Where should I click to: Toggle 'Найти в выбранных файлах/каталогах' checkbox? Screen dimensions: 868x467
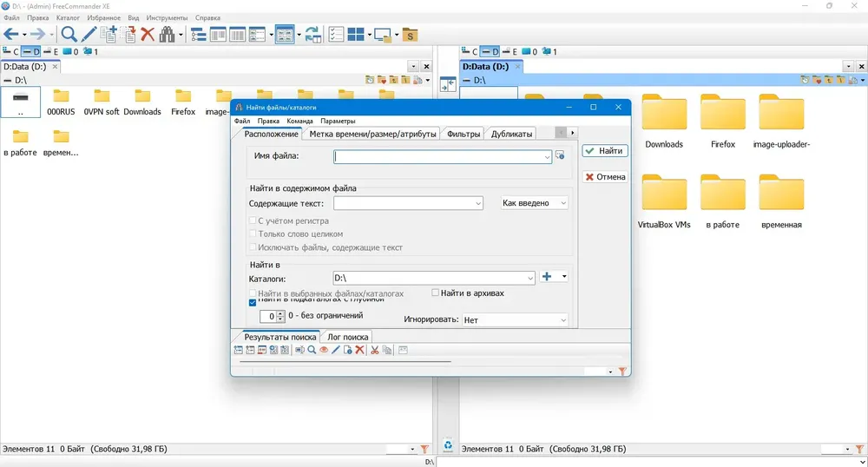click(253, 293)
